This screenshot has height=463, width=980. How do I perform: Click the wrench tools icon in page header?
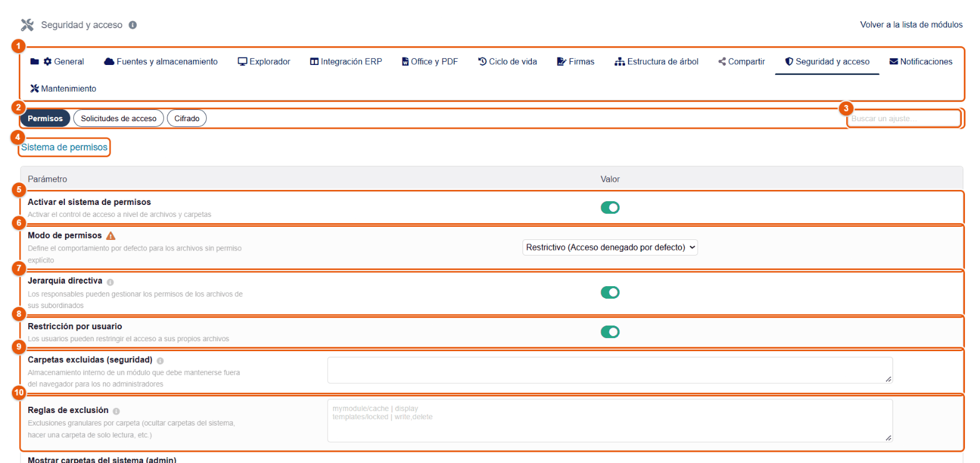click(x=27, y=25)
